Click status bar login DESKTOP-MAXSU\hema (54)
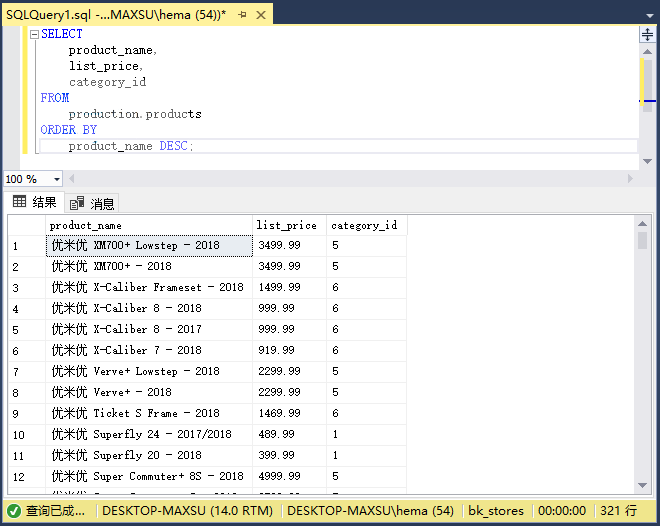The height and width of the screenshot is (526, 660). click(370, 511)
